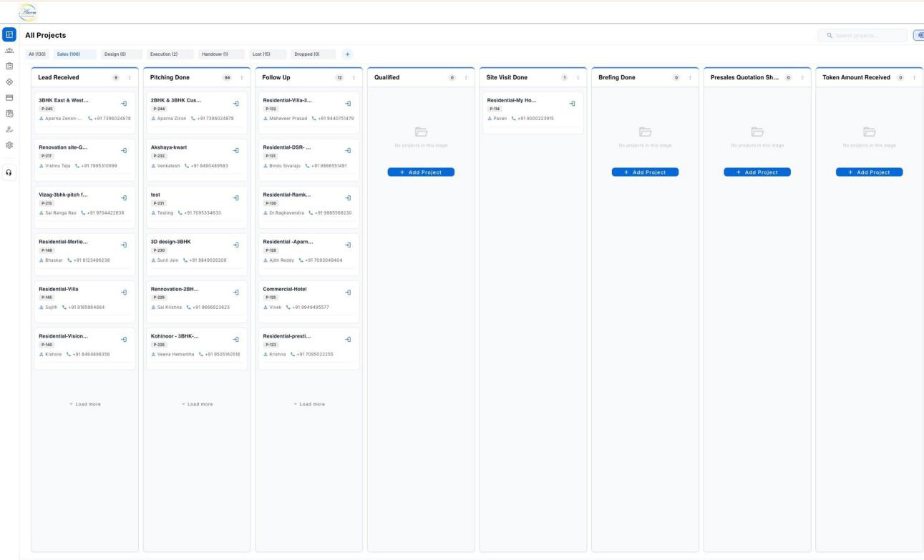
Task: Move stage of 2BHK & 3BHK Cus project
Action: click(236, 104)
